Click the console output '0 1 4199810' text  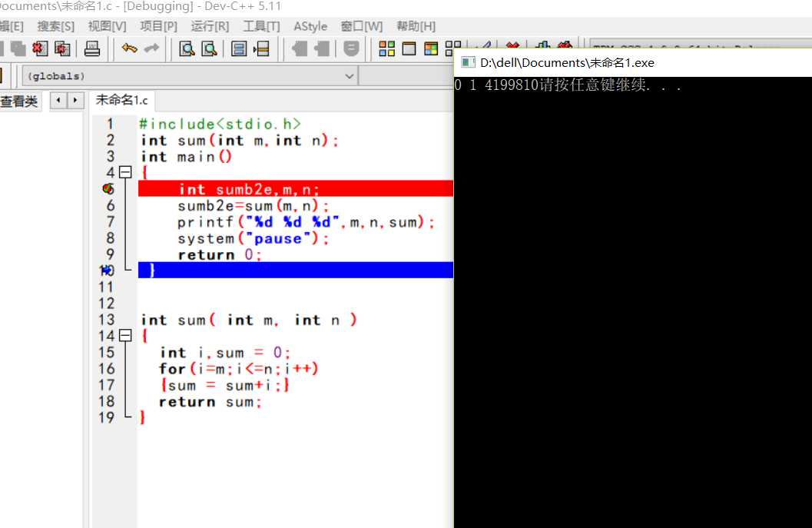click(x=496, y=85)
